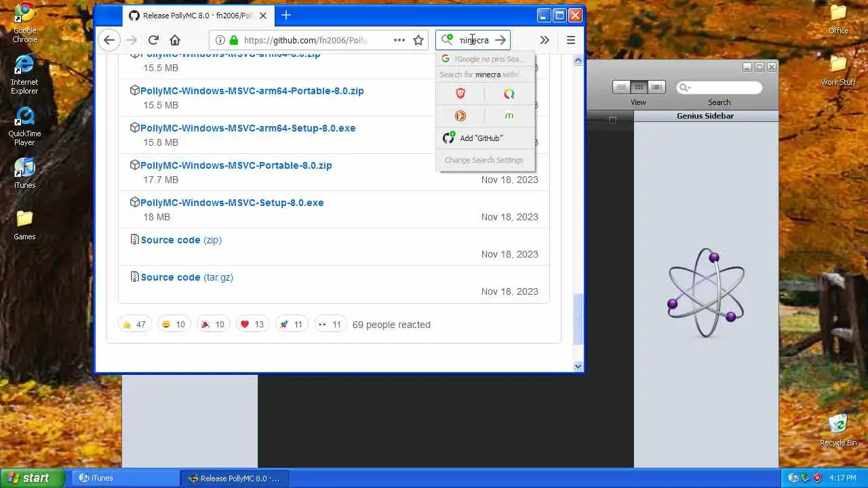Click the search bar go arrow

click(x=500, y=40)
